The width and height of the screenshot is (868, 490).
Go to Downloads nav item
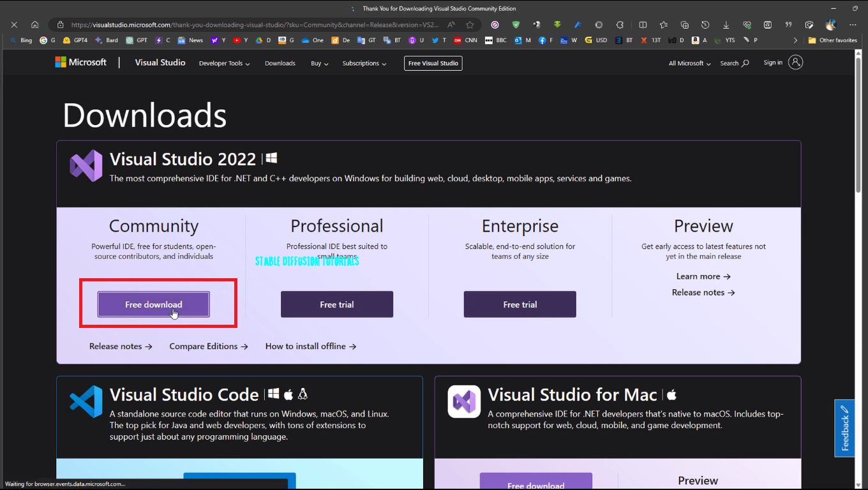280,63
